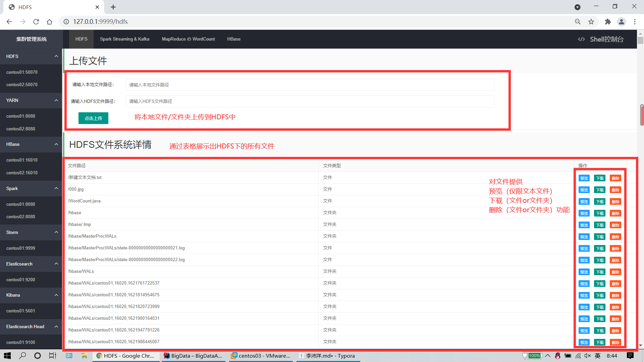Delete /hbase/WALs folder row
The width and height of the screenshot is (644, 362).
pos(615,272)
